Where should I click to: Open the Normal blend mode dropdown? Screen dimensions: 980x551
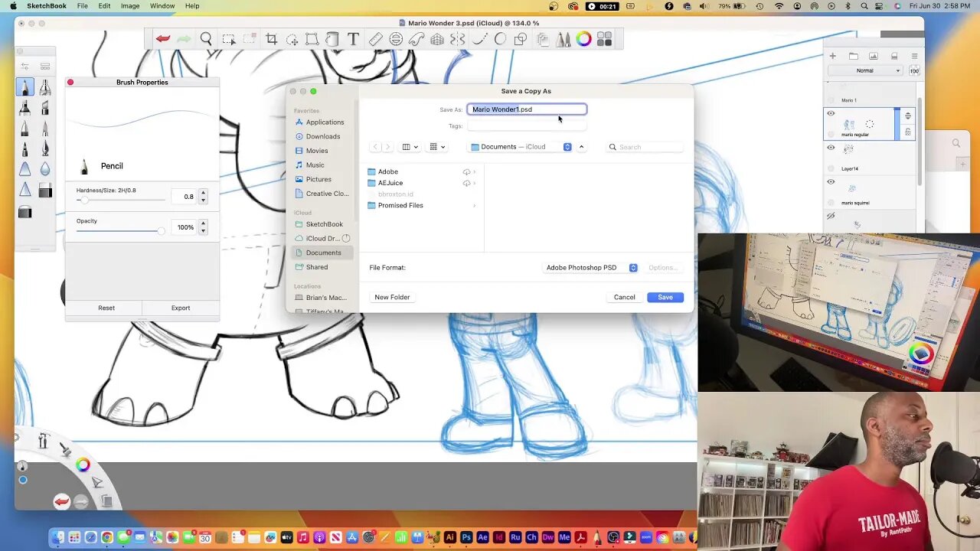pyautogui.click(x=868, y=70)
